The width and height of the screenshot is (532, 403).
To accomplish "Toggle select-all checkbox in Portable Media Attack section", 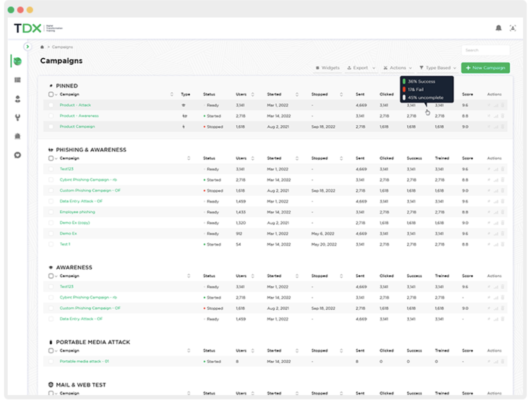I will [x=51, y=351].
